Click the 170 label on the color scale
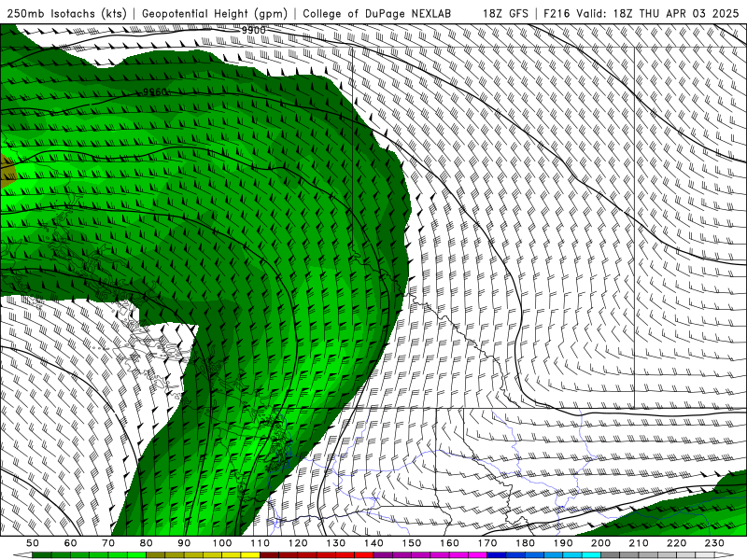This screenshot has height=560, width=747. pyautogui.click(x=487, y=543)
